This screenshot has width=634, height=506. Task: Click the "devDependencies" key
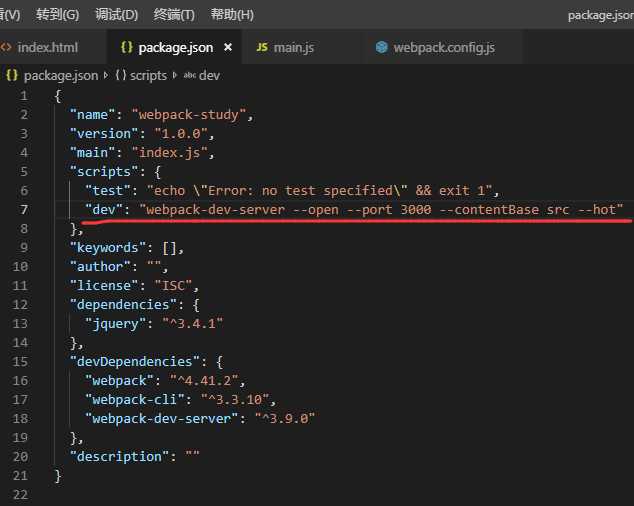(x=135, y=362)
